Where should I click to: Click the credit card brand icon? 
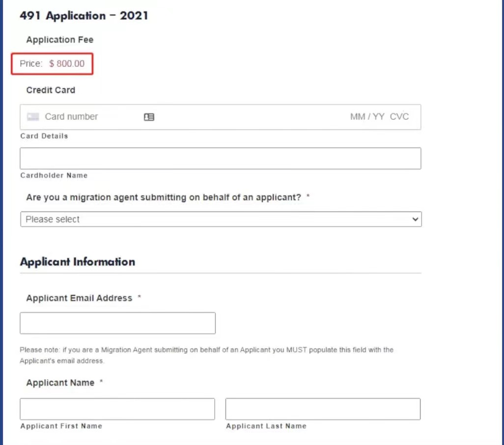pos(33,117)
